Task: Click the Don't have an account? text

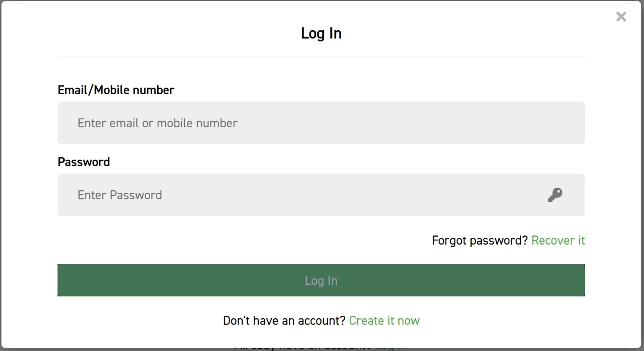Action: 284,321
